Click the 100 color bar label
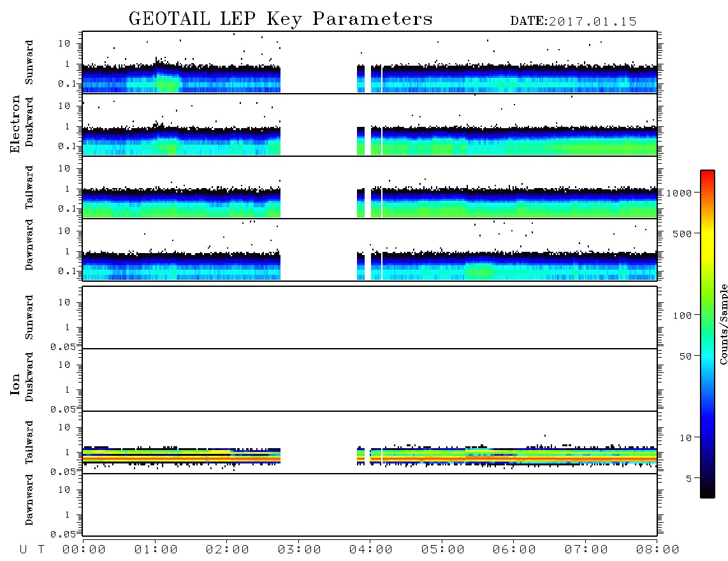The height and width of the screenshot is (561, 728). click(683, 316)
